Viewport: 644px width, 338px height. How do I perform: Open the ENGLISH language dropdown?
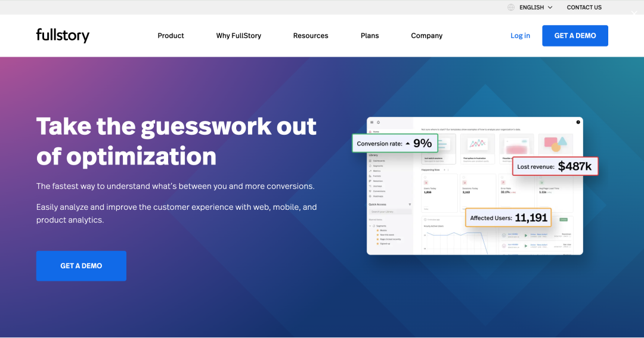point(536,7)
